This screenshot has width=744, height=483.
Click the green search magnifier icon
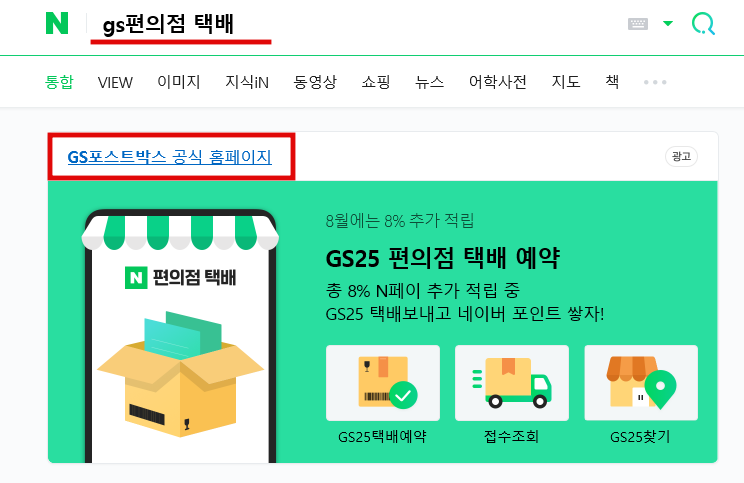[703, 23]
